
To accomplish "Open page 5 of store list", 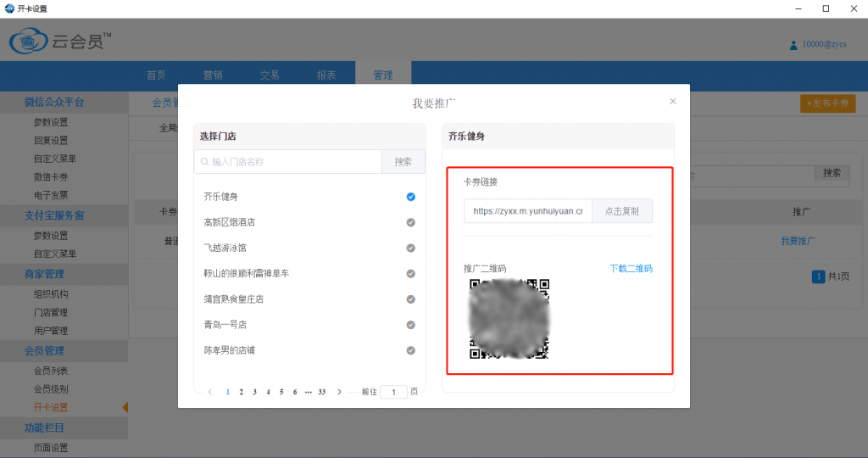I will (x=281, y=392).
